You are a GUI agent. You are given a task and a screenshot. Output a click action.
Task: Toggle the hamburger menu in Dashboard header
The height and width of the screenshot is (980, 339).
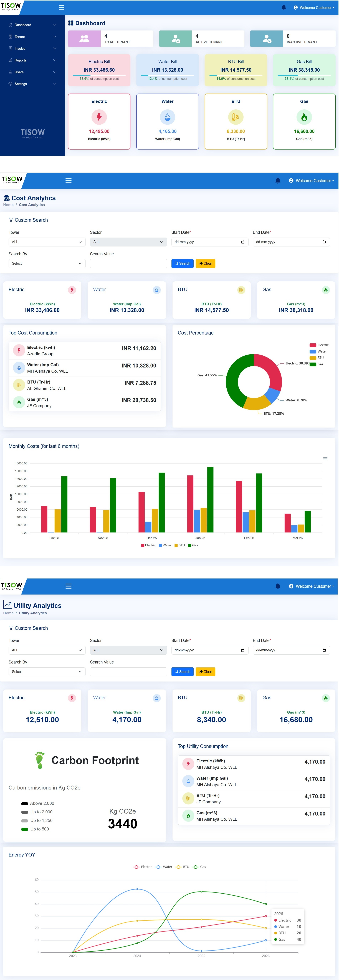tap(61, 8)
